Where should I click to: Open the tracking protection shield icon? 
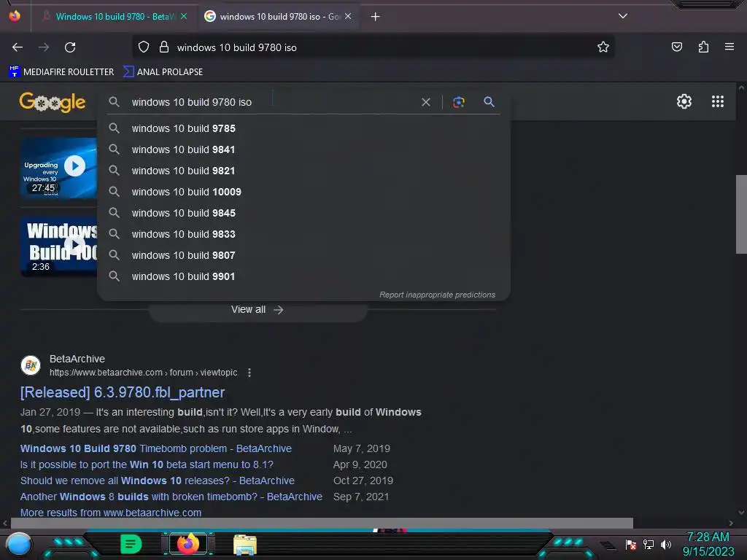pos(144,47)
